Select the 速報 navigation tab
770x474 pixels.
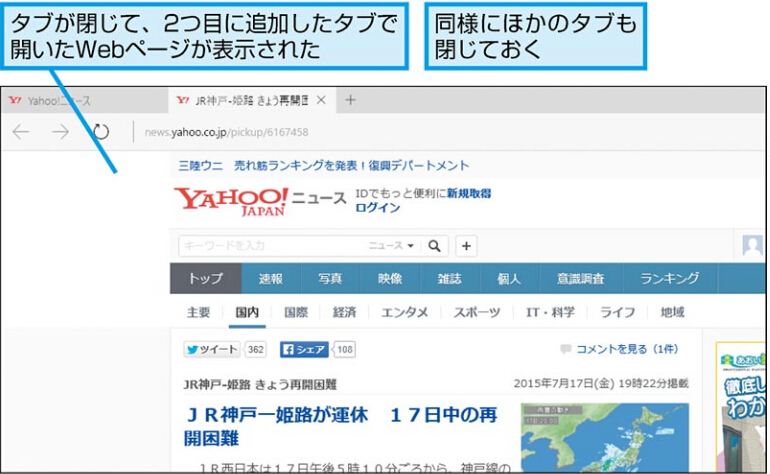(x=271, y=279)
